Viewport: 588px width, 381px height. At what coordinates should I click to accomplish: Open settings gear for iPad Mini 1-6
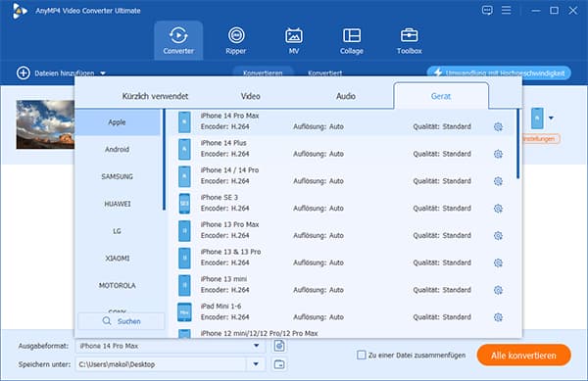498,317
